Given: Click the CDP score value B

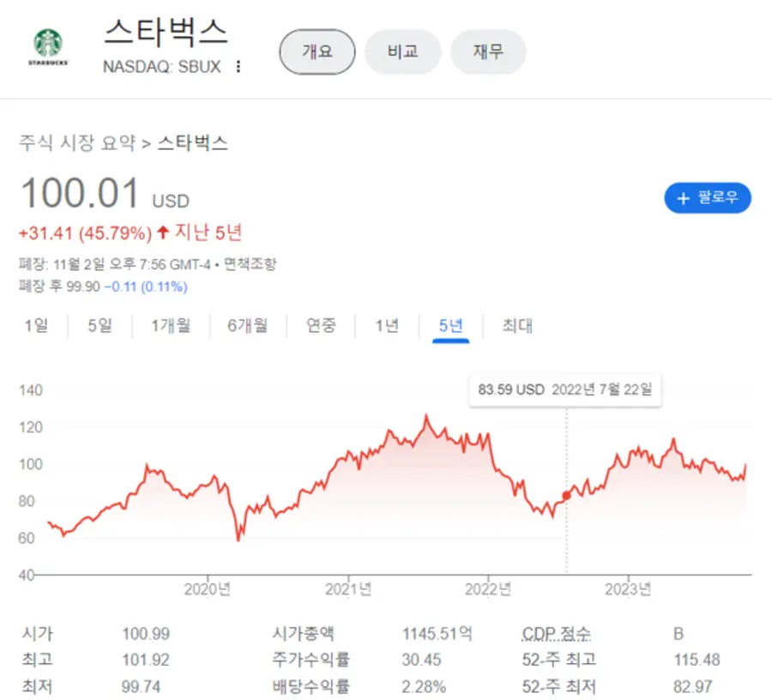Looking at the screenshot, I should pyautogui.click(x=679, y=634).
